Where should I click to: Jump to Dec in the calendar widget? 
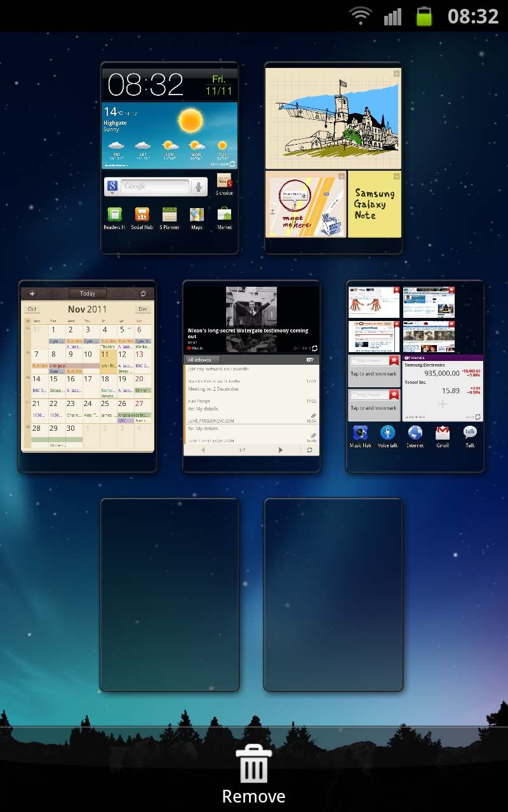[142, 309]
